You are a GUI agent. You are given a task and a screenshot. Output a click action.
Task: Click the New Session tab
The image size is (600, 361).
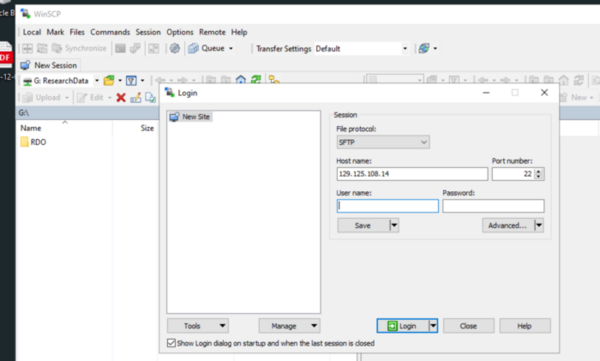[49, 65]
